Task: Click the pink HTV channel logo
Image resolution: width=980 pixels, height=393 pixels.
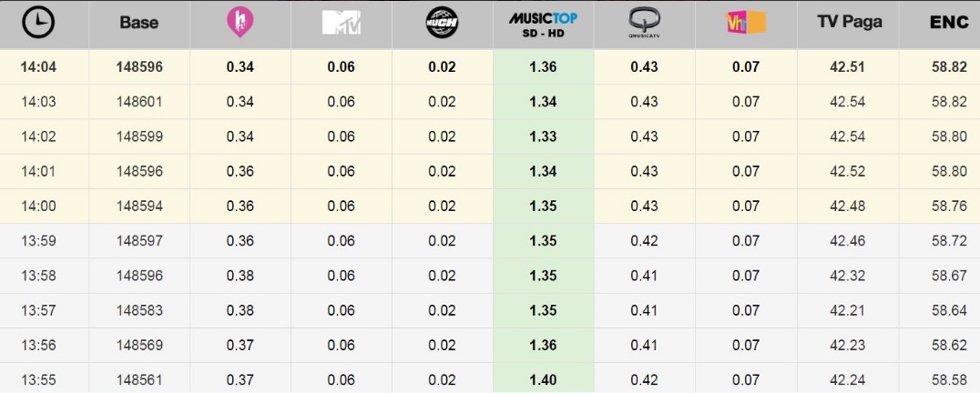Action: [x=240, y=24]
